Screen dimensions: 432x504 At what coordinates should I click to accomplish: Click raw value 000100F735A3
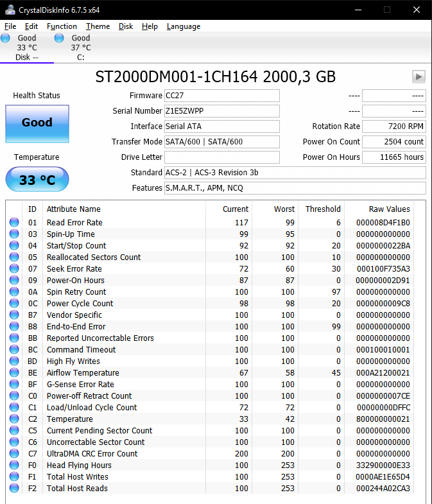click(x=383, y=269)
